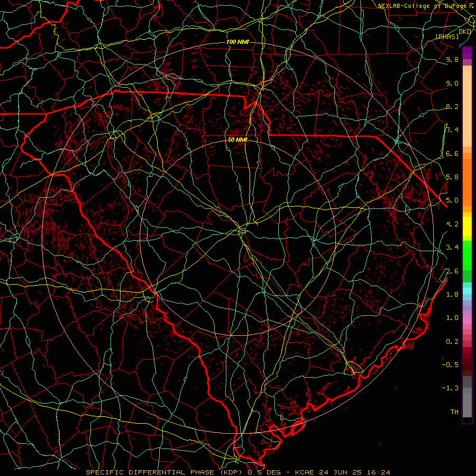The image size is (476, 476).
Task: Click the 9.8 legend value
Action: coord(452,59)
